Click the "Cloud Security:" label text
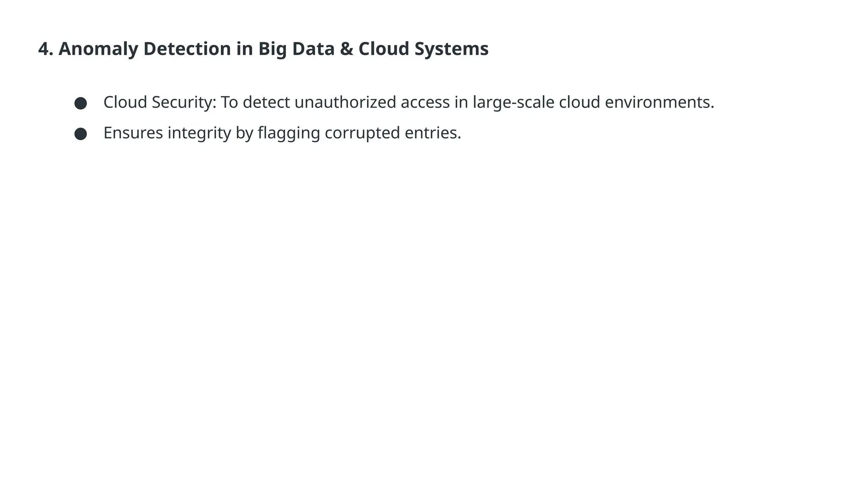The height and width of the screenshot is (488, 868). [x=160, y=103]
